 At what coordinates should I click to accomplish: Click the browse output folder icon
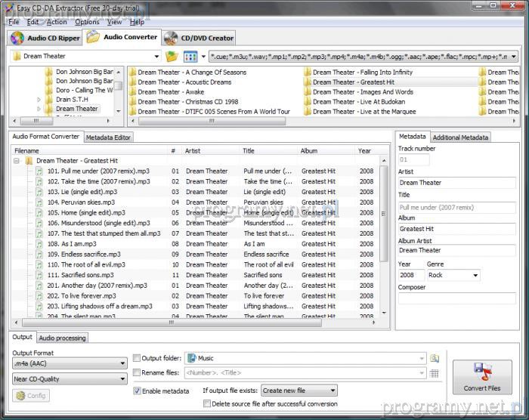pyautogui.click(x=435, y=358)
